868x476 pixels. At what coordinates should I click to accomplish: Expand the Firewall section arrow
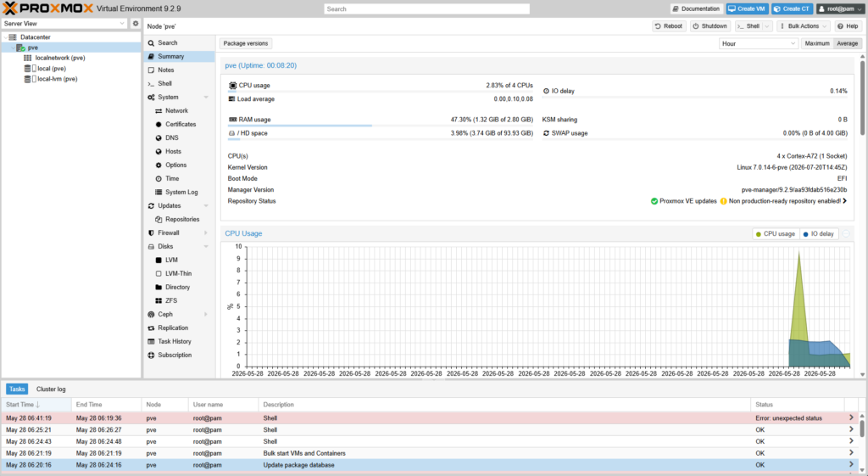pos(206,232)
